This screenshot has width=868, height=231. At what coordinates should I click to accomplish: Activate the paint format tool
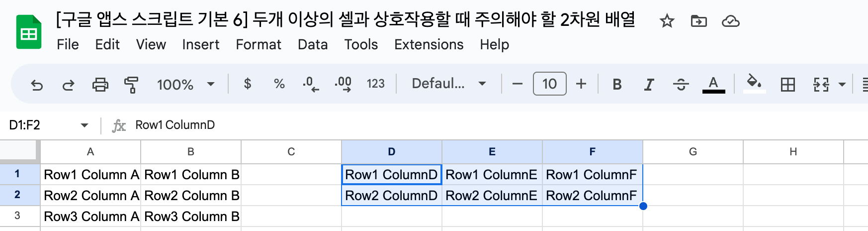coord(132,85)
